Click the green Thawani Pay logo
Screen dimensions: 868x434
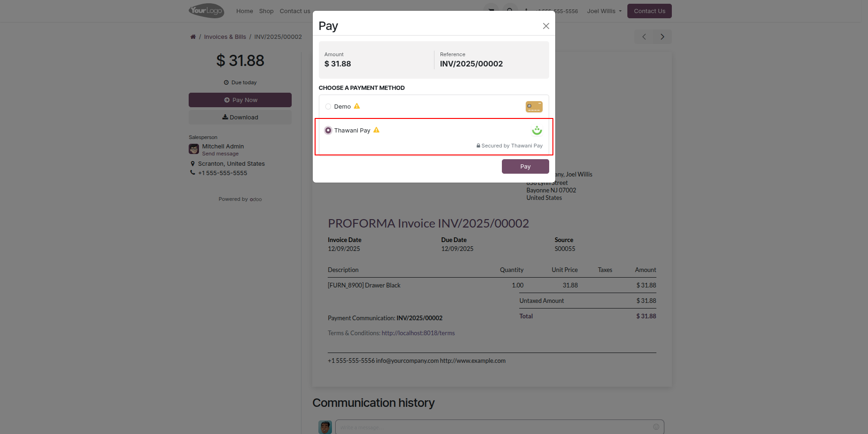pos(537,131)
